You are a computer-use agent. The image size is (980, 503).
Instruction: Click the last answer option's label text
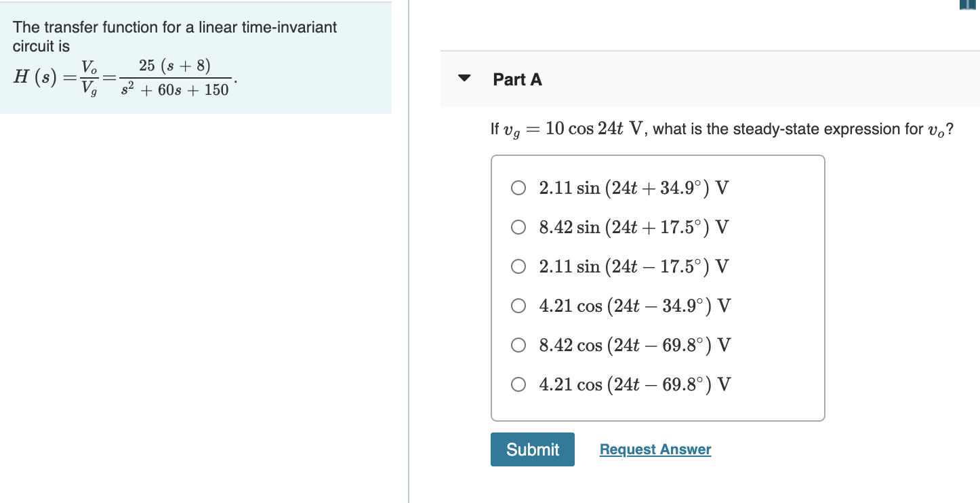[x=633, y=384]
